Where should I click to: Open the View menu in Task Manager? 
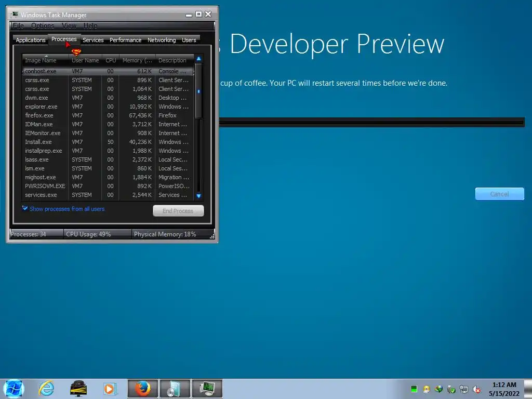pos(69,26)
